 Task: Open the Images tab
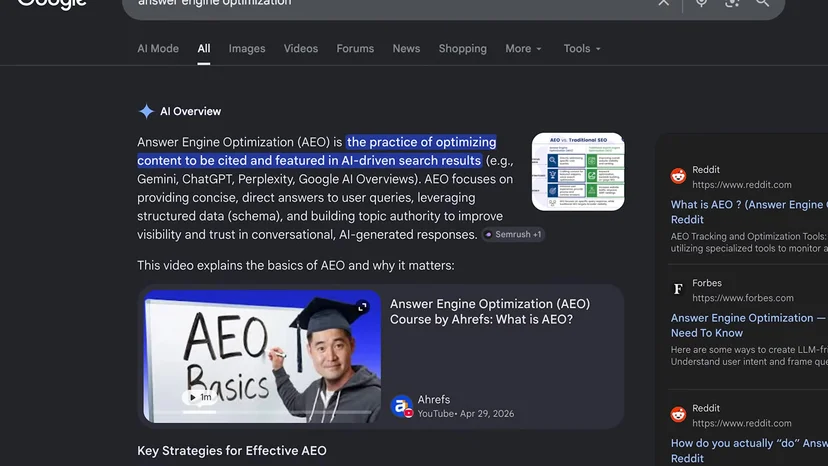pos(247,49)
